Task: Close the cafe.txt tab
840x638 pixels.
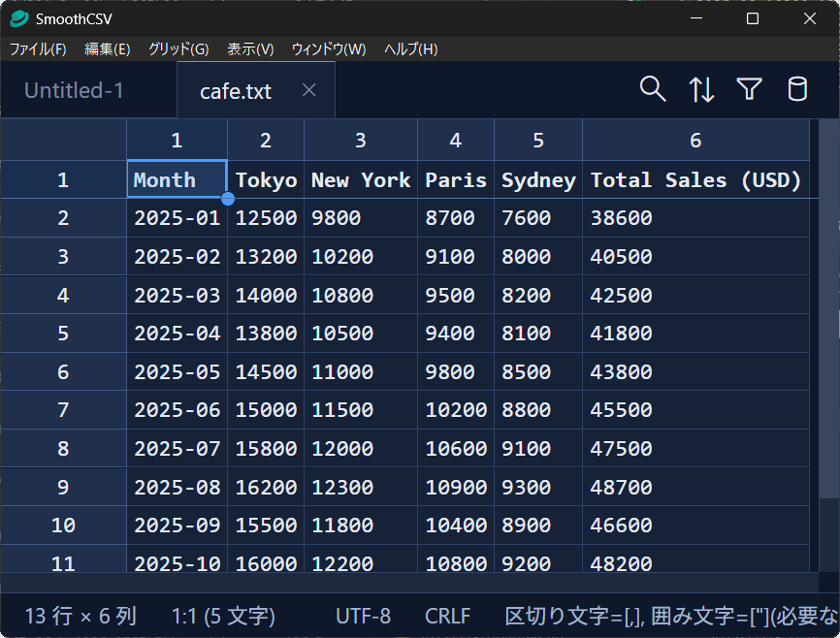Action: pos(308,89)
